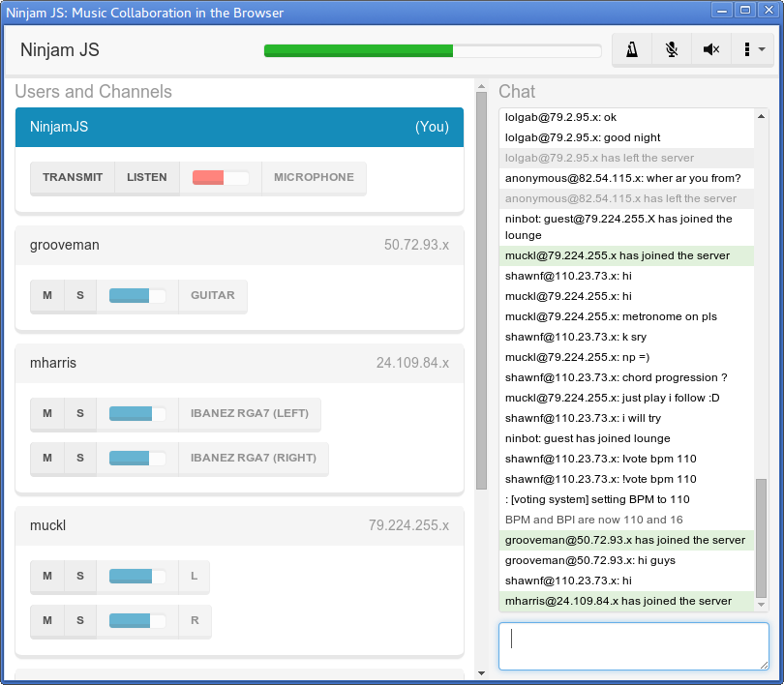
Task: Adjust muckl's R channel volume slider
Action: pyautogui.click(x=137, y=620)
